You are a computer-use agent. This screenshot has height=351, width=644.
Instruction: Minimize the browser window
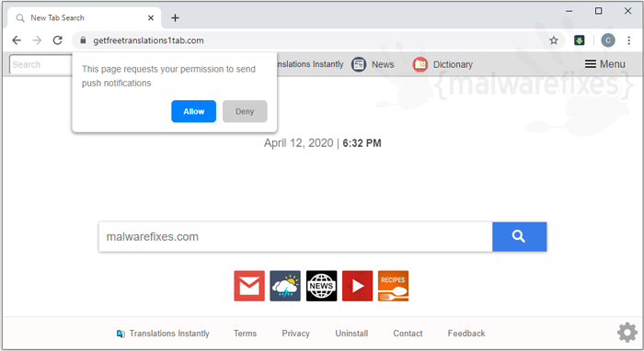(569, 11)
